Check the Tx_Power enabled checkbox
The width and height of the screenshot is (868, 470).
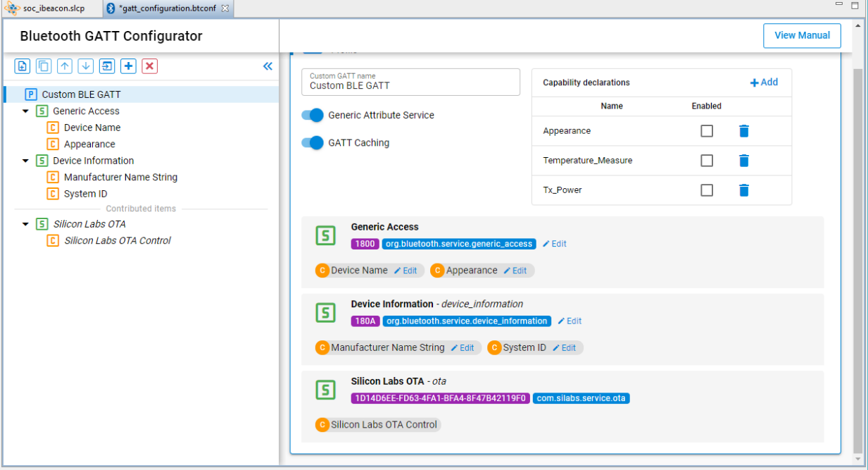tap(707, 190)
